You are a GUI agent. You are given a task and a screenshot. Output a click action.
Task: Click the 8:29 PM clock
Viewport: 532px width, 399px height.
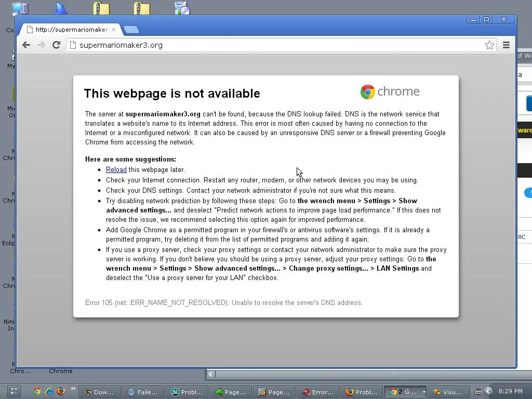(510, 391)
